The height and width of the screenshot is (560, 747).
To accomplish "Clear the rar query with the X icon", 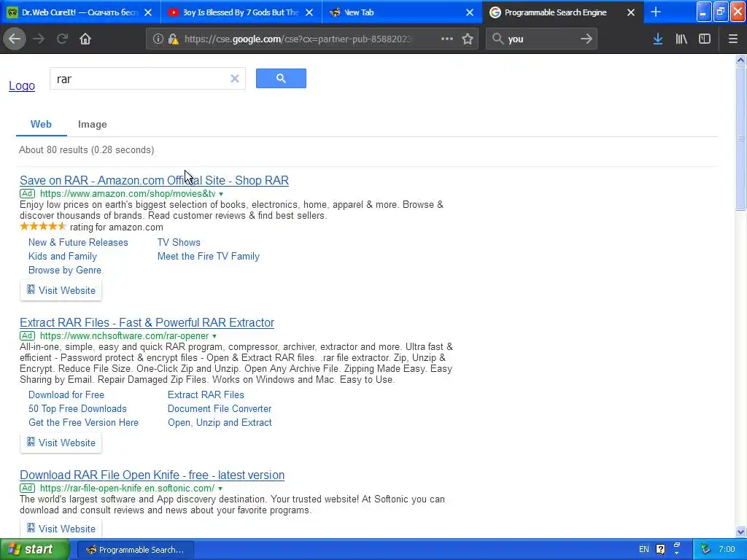I will pyautogui.click(x=234, y=79).
